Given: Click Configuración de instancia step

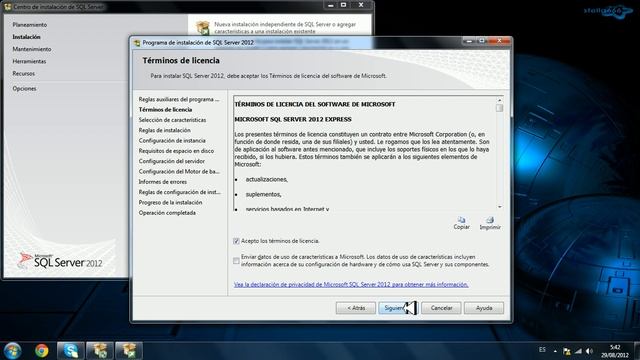Looking at the screenshot, I should coord(172,140).
